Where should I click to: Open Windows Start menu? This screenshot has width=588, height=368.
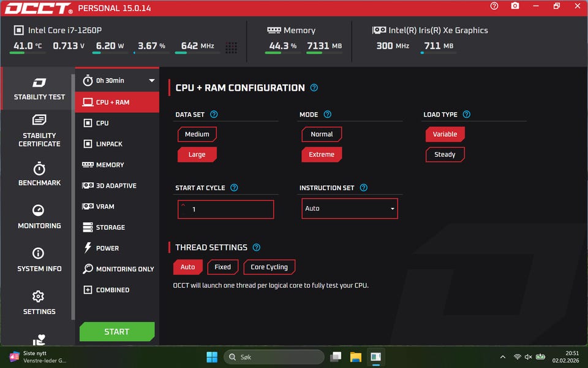[212, 357]
